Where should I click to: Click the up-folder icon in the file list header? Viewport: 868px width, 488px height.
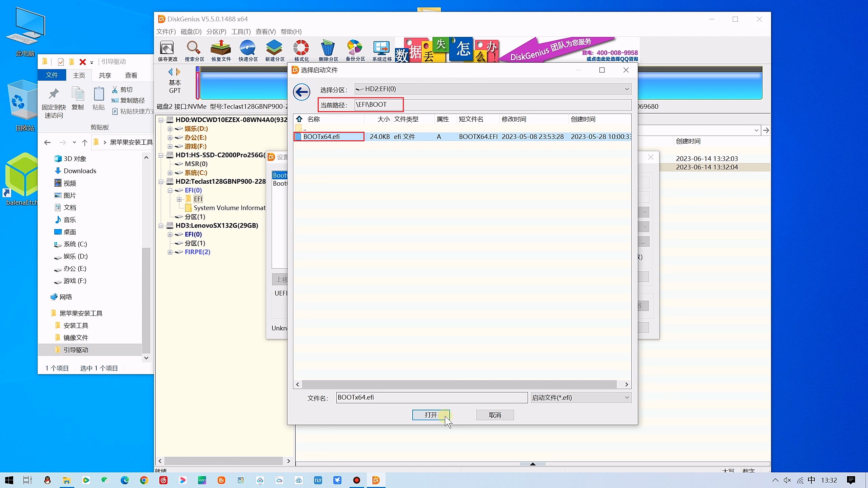coord(299,119)
